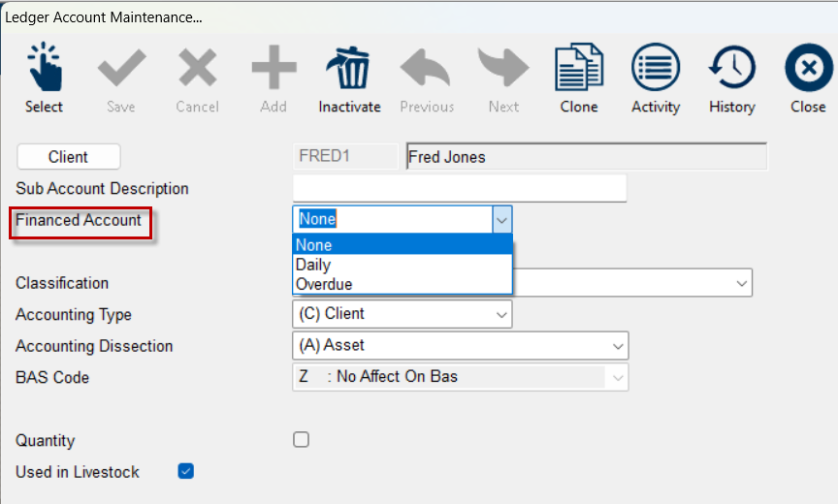838x504 pixels.
Task: Click the Client button
Action: point(69,157)
